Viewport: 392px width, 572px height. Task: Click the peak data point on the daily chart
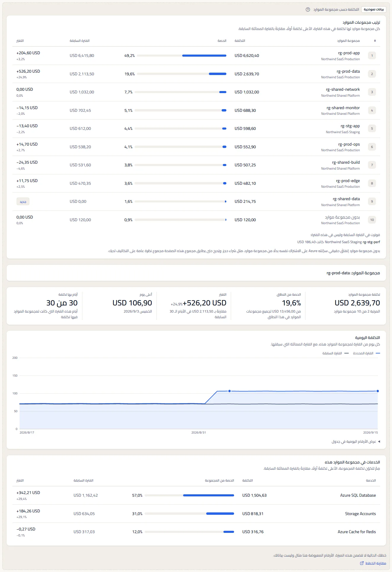click(229, 391)
